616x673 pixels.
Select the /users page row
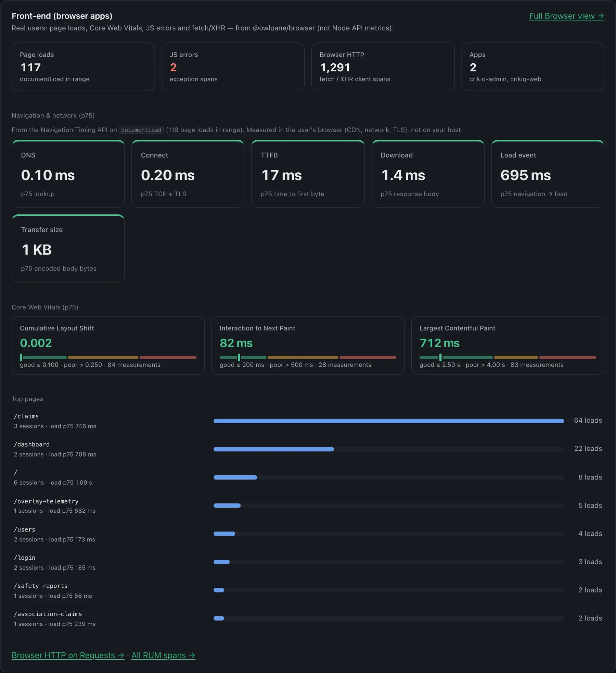(308, 534)
